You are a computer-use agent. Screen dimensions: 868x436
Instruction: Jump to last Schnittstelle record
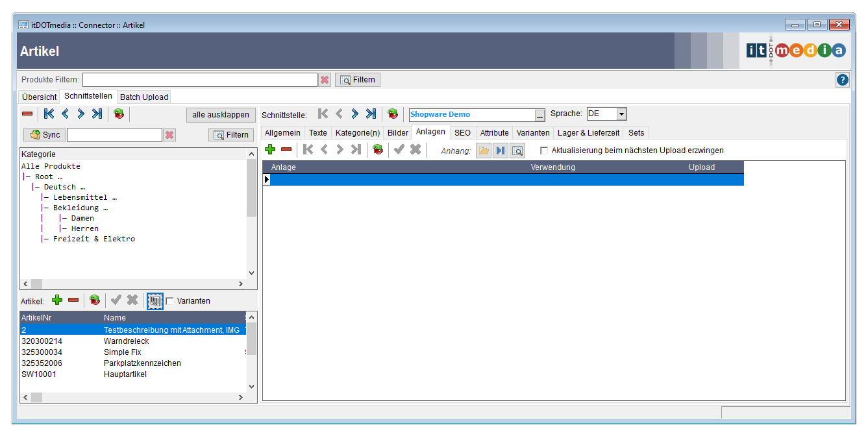(x=371, y=114)
